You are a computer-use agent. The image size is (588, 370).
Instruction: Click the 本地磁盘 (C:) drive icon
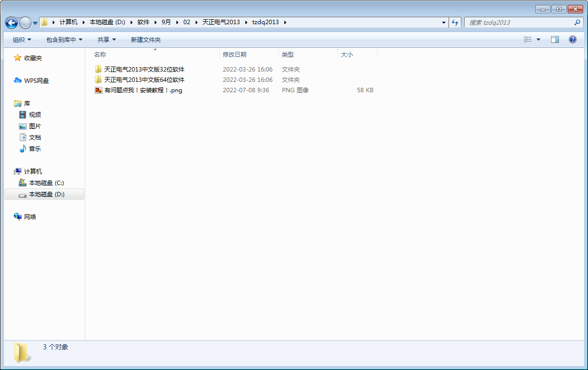tap(23, 183)
